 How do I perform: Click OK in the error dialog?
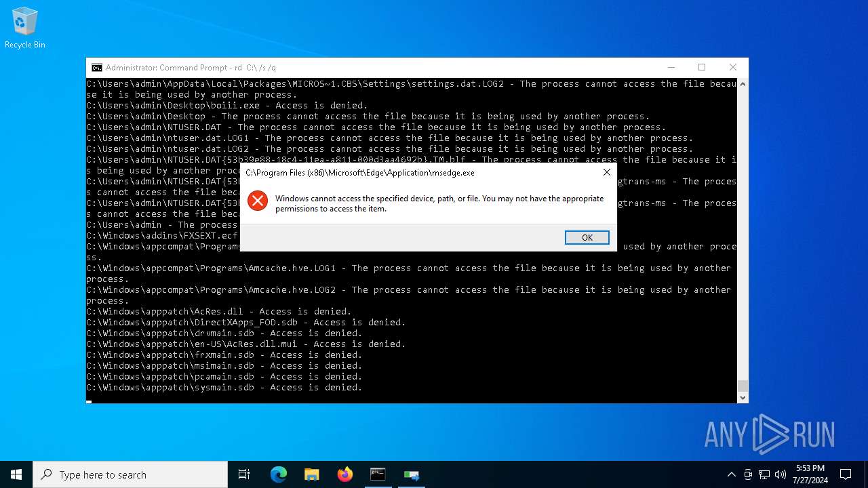pos(587,237)
